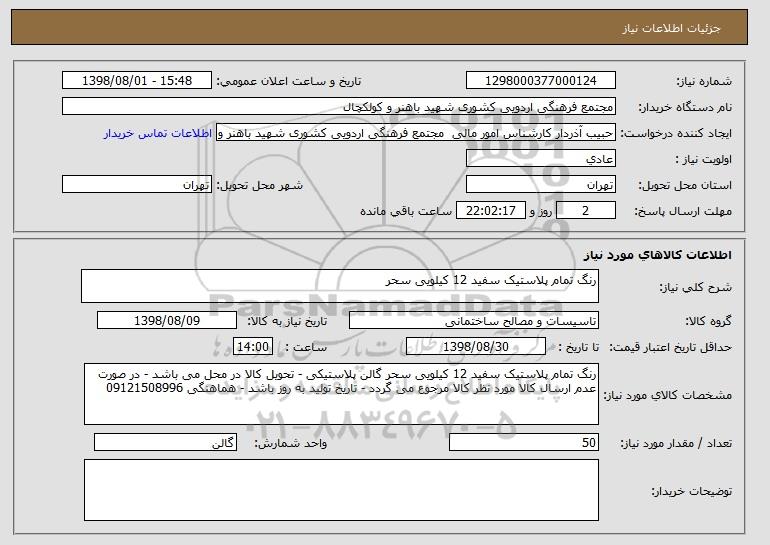This screenshot has height=545, width=770.
Task: Click the تعداد / مقدار مورد نیاز label
Action: point(676,443)
